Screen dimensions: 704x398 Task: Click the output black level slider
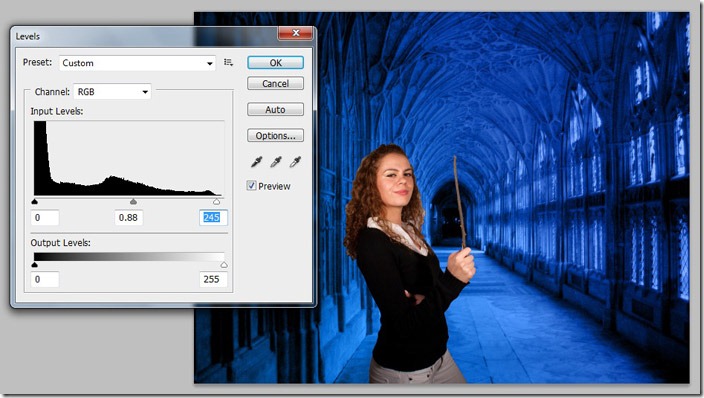pyautogui.click(x=35, y=265)
